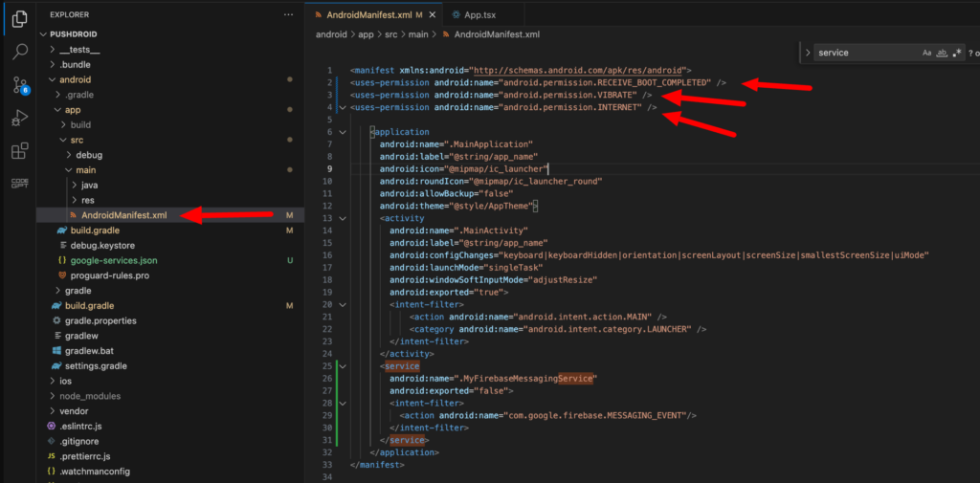Collapse the android folder
Image resolution: width=980 pixels, height=483 pixels.
(54, 80)
